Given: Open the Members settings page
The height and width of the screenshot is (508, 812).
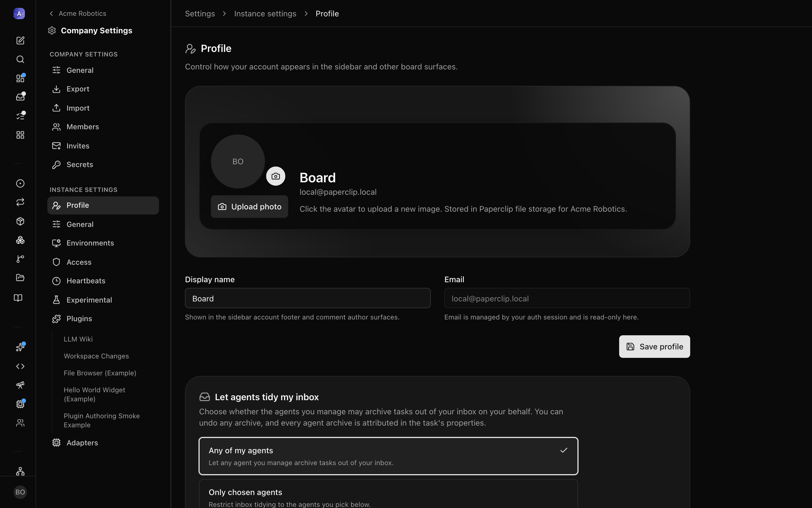Looking at the screenshot, I should click(103, 127).
